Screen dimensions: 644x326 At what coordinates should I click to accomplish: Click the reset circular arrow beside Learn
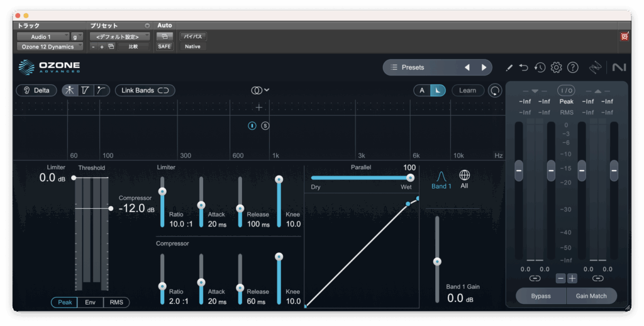coord(496,91)
